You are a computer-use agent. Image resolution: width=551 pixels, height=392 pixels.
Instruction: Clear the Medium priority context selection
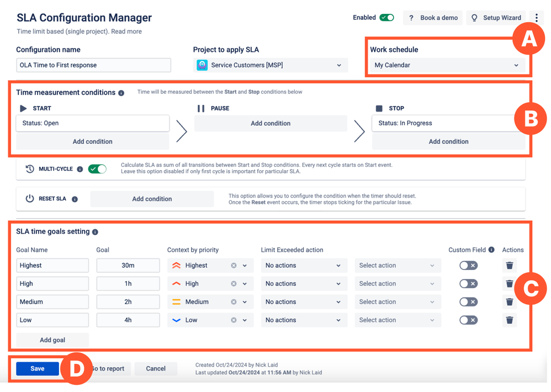234,302
